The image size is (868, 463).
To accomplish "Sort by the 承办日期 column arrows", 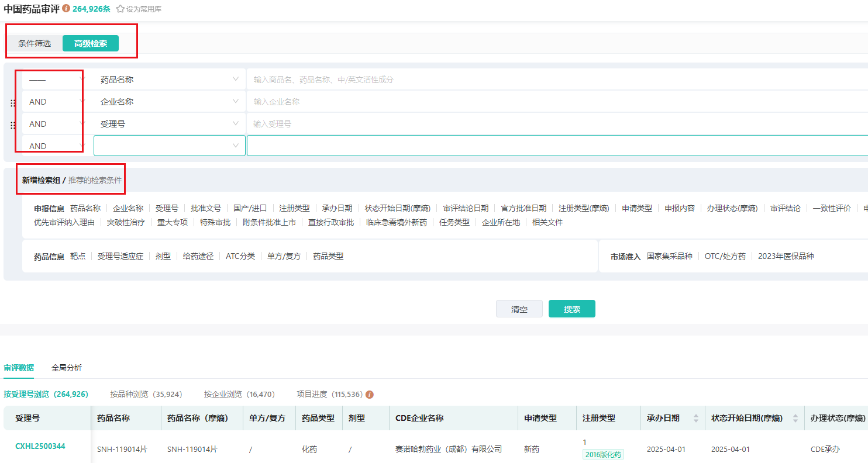I will click(x=695, y=419).
